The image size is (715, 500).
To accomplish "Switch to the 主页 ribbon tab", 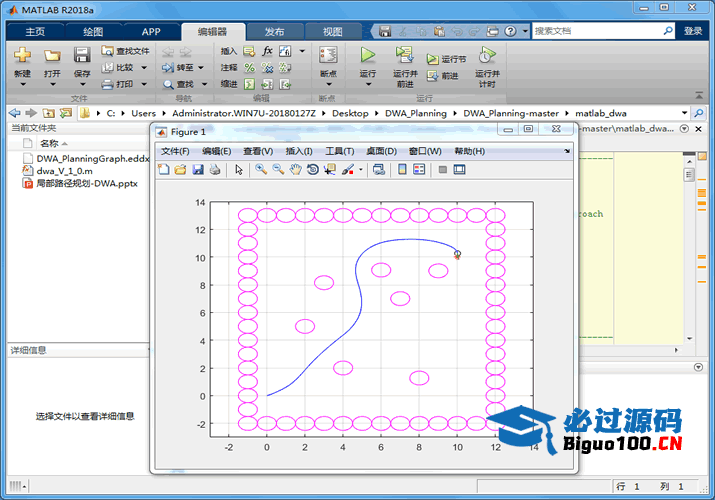I will click(x=35, y=31).
